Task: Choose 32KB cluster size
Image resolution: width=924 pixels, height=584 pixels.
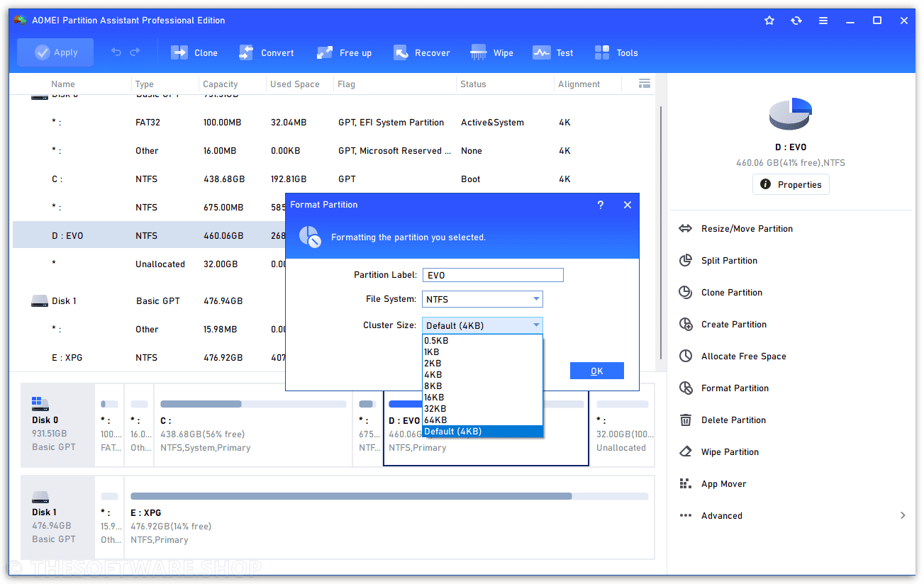Action: pos(483,408)
